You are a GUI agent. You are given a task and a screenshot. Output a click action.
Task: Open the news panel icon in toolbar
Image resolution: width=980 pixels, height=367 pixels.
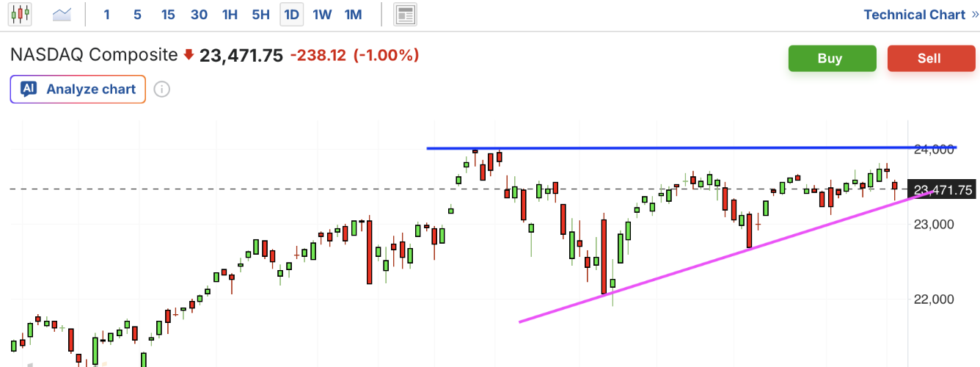coord(405,14)
